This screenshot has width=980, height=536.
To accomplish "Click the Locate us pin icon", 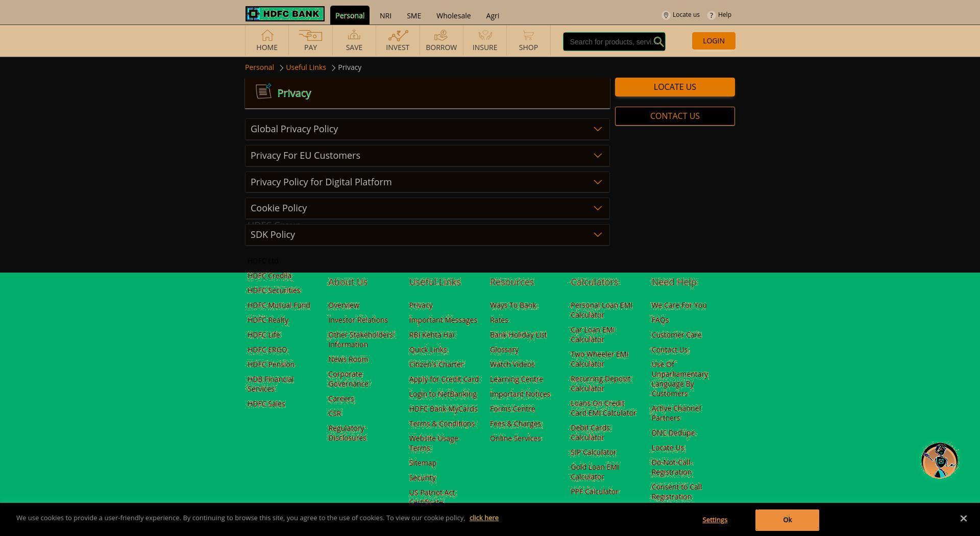I will click(x=666, y=15).
